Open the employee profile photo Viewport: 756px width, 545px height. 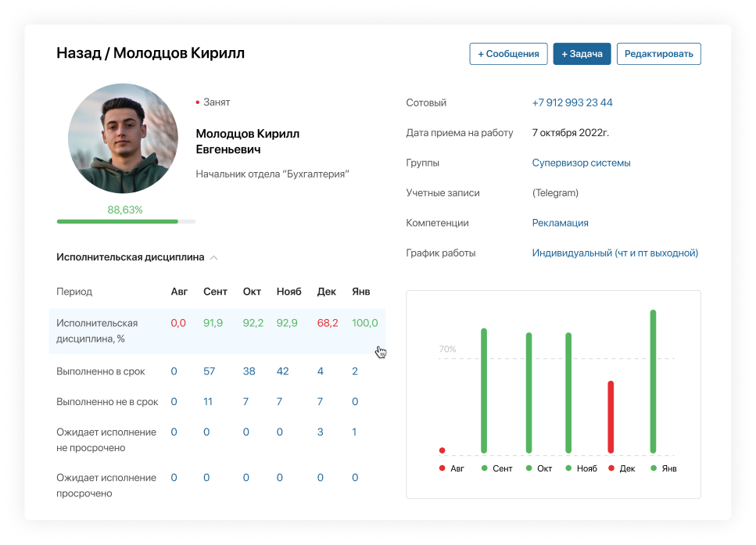[x=123, y=138]
